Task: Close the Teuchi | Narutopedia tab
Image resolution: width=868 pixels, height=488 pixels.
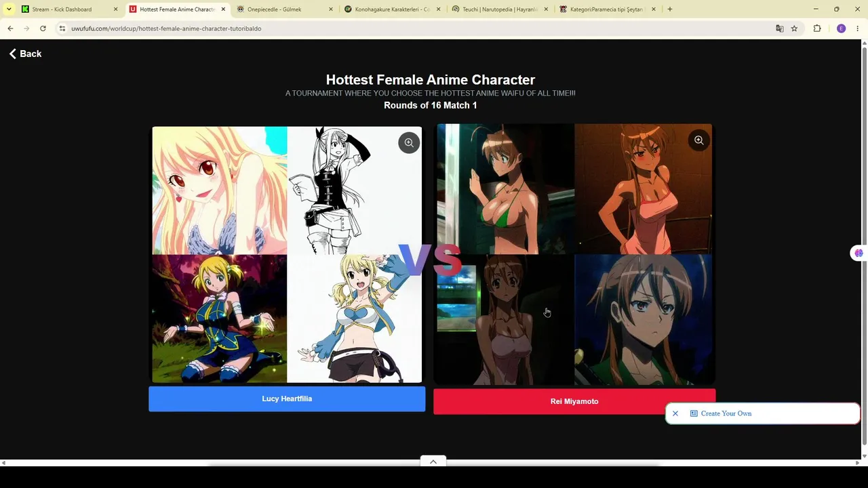Action: pos(546,9)
